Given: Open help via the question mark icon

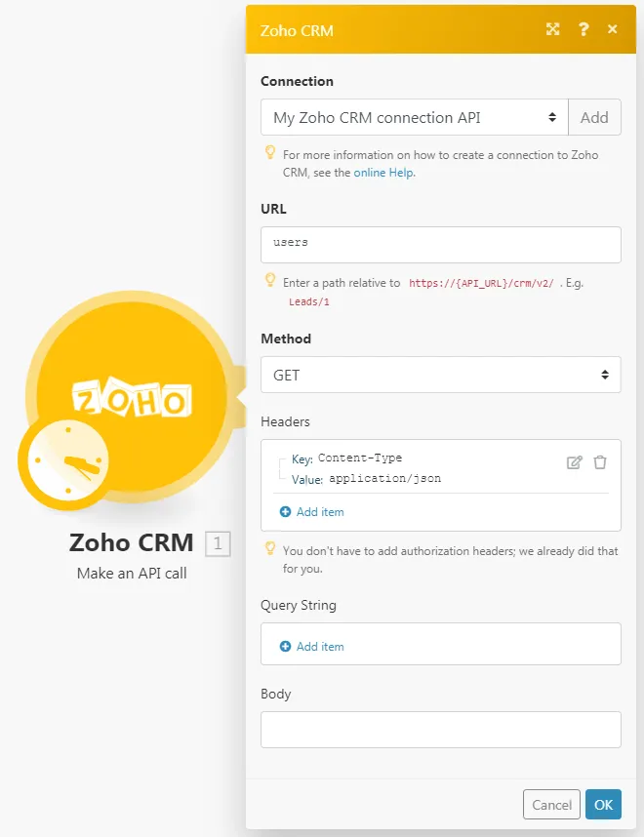Looking at the screenshot, I should pos(584,29).
